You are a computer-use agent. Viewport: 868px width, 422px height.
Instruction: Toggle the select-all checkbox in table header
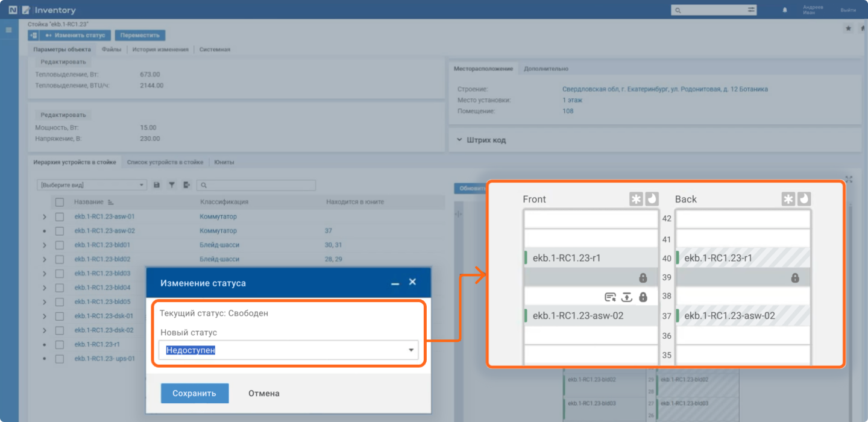(59, 202)
